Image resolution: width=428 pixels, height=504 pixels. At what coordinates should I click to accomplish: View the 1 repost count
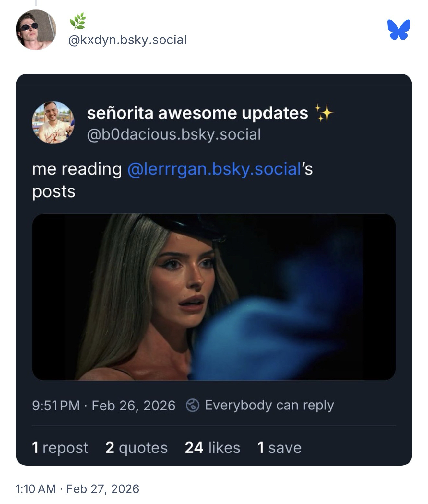coord(60,448)
